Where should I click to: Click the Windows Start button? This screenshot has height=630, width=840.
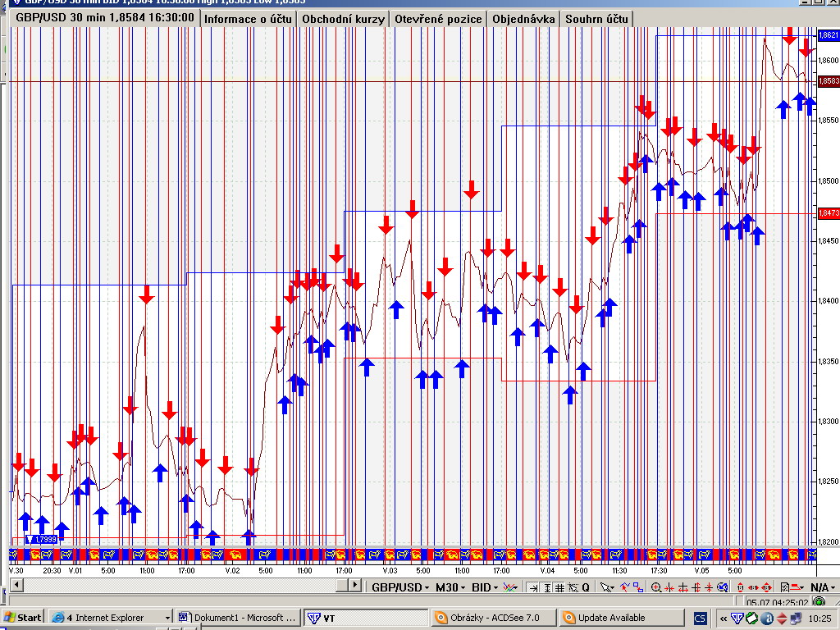(x=23, y=618)
